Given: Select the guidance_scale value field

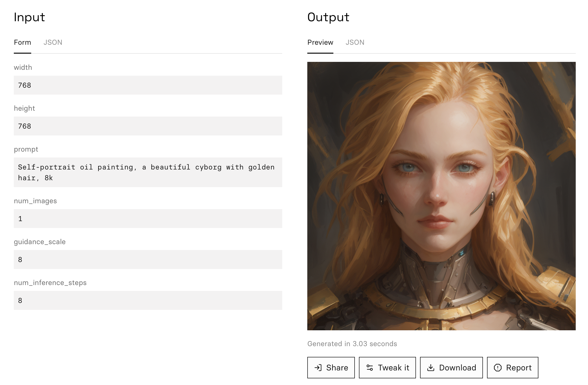Looking at the screenshot, I should point(148,259).
